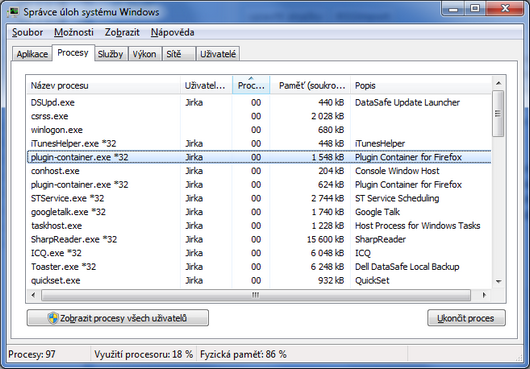Open the Uživatelé tab
The width and height of the screenshot is (530, 369).
(218, 54)
